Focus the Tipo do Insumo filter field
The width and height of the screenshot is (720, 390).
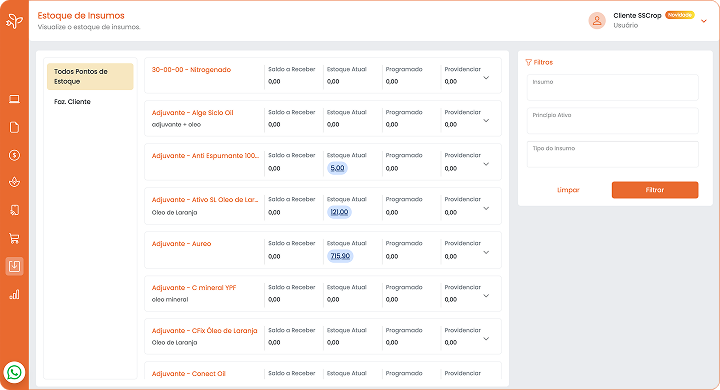pos(613,154)
